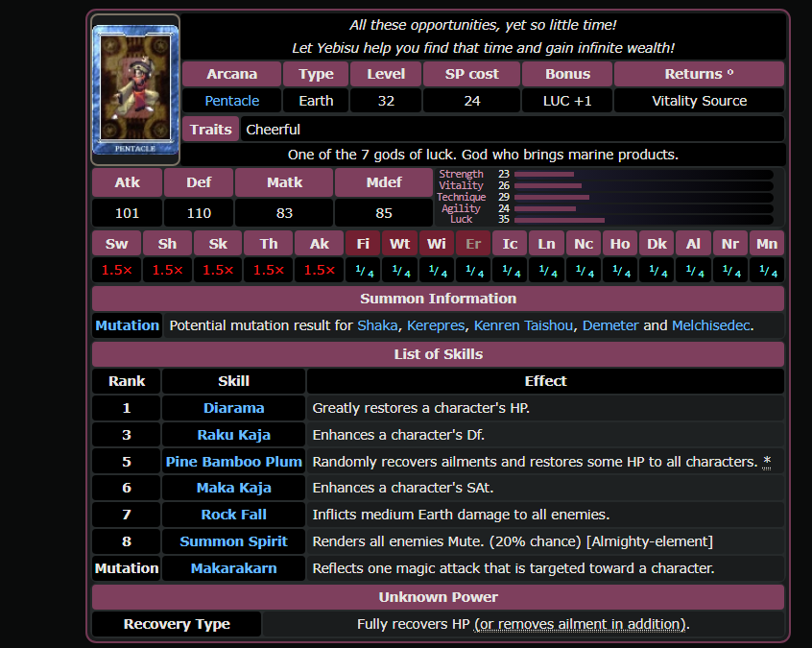
Task: Click the Summon Information section header
Action: click(x=438, y=299)
